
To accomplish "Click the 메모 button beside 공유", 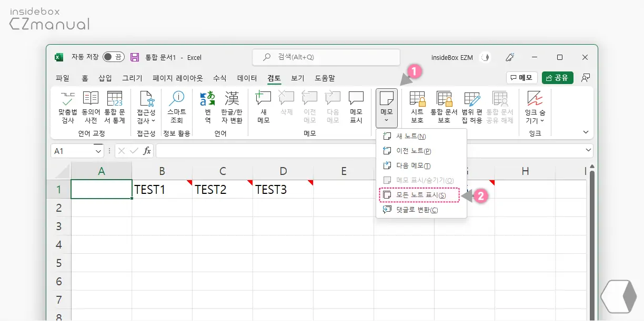I will [x=522, y=78].
